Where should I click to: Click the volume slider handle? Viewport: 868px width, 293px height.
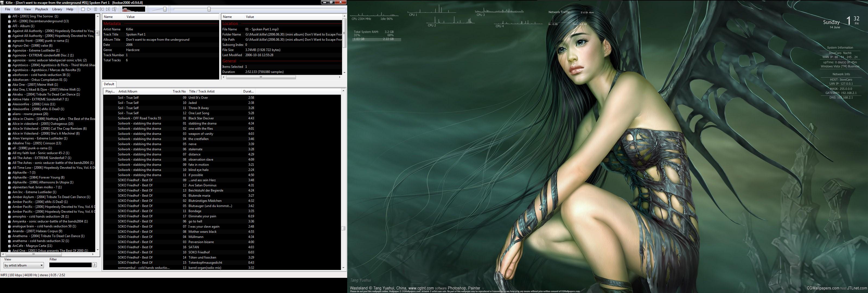pyautogui.click(x=165, y=9)
